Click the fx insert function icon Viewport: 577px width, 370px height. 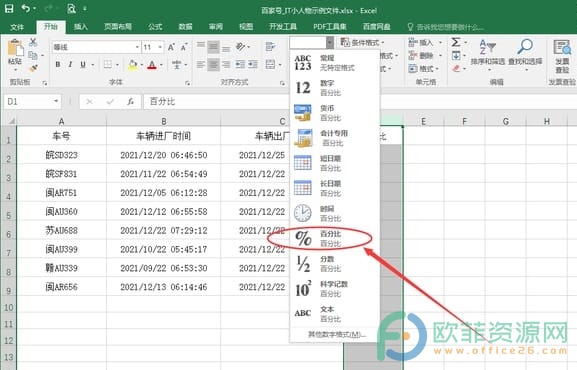(131, 102)
